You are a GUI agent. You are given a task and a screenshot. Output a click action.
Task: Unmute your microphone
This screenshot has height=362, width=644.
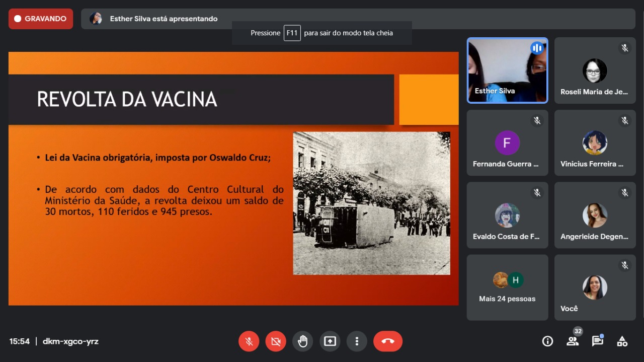point(249,341)
